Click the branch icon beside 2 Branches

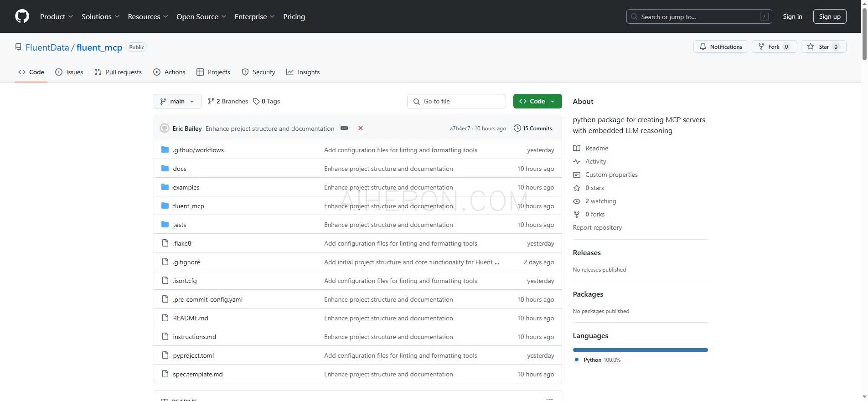[211, 101]
